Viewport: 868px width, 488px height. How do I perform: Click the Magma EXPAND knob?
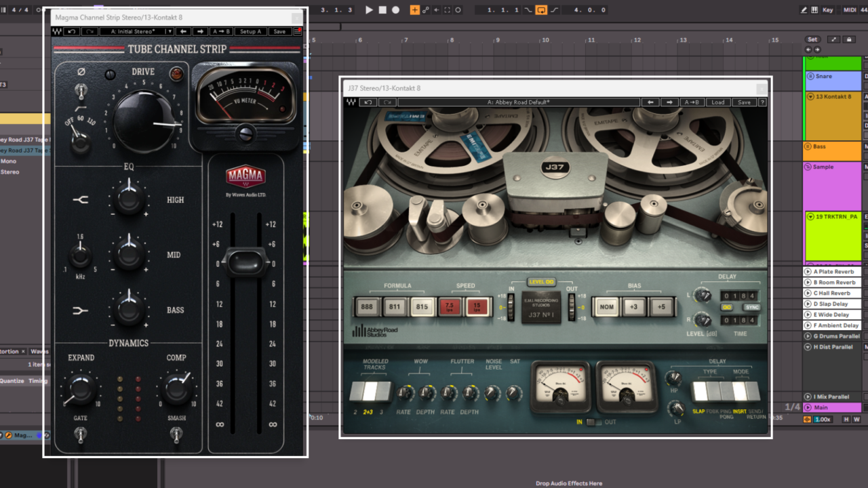[x=80, y=390]
